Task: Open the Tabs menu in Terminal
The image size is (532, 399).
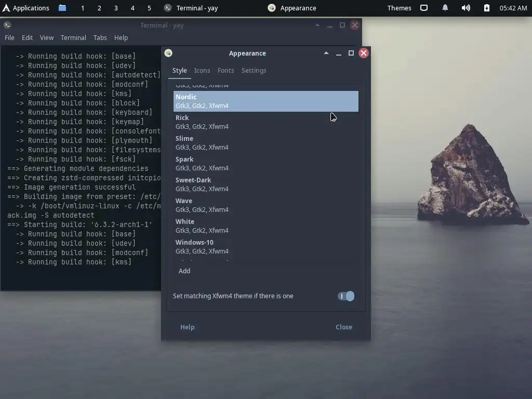Action: [x=100, y=37]
